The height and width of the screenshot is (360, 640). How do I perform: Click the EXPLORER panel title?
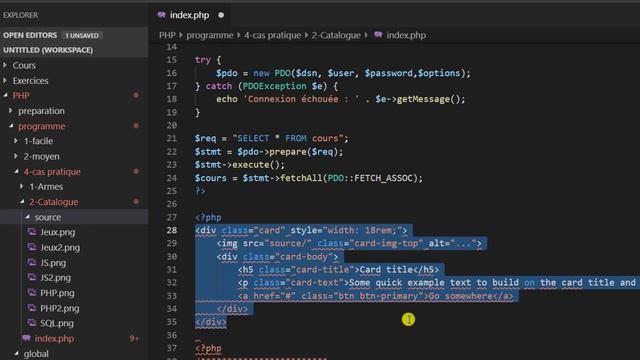click(x=20, y=15)
